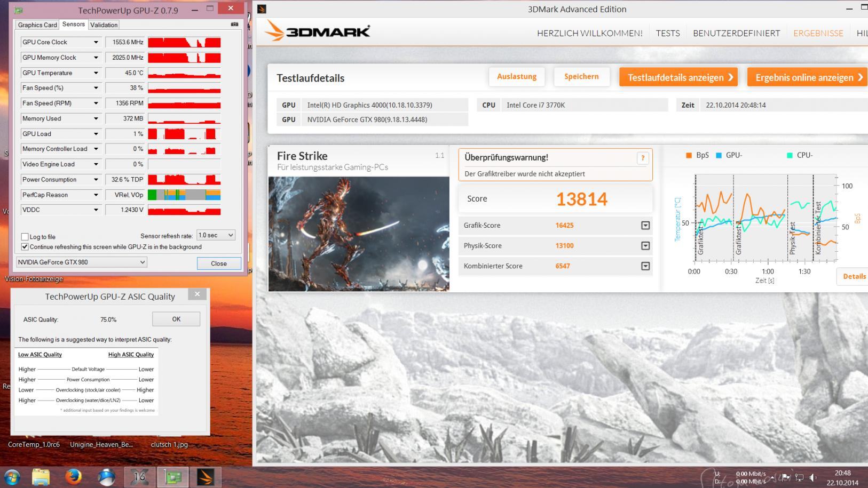Open GPU Core Clock sensor dropdown
The height and width of the screenshot is (488, 868).
click(x=96, y=42)
